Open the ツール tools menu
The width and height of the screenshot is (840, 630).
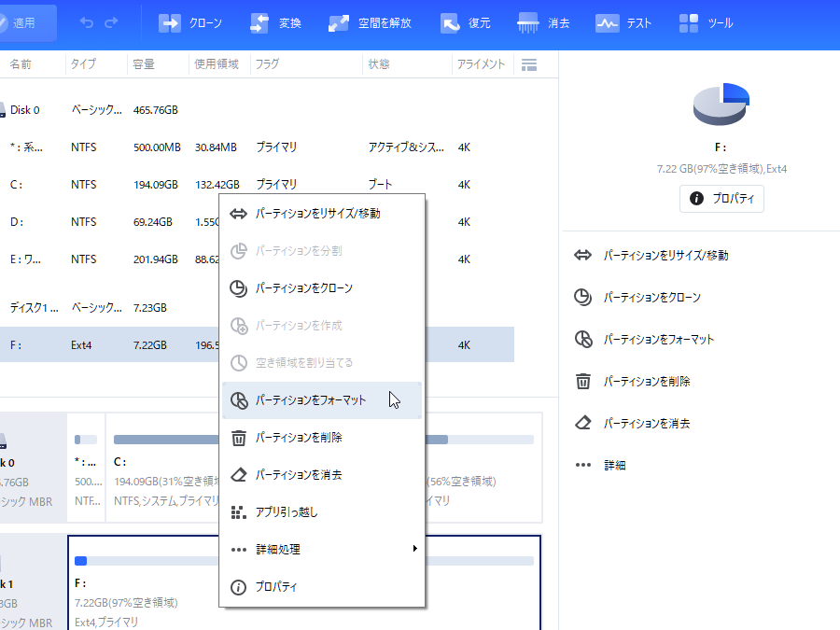(x=690, y=23)
